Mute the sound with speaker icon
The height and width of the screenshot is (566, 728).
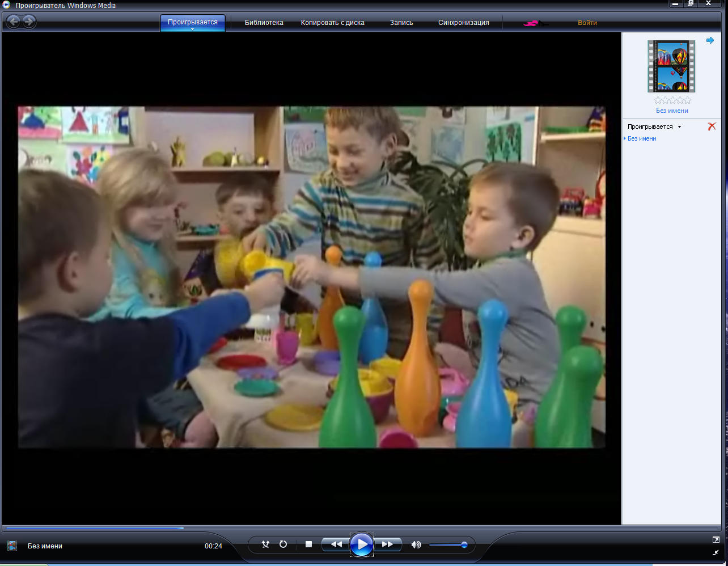416,544
